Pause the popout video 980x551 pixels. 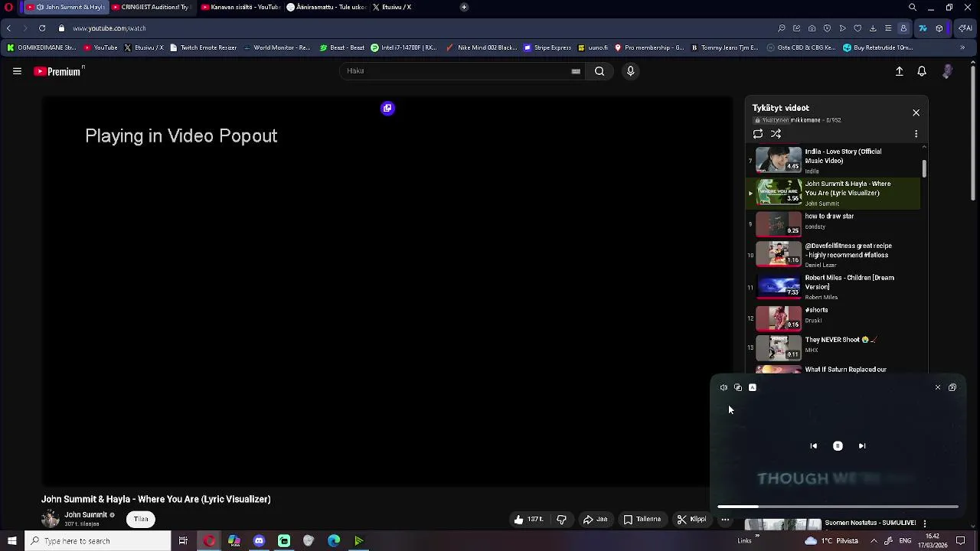pyautogui.click(x=838, y=446)
